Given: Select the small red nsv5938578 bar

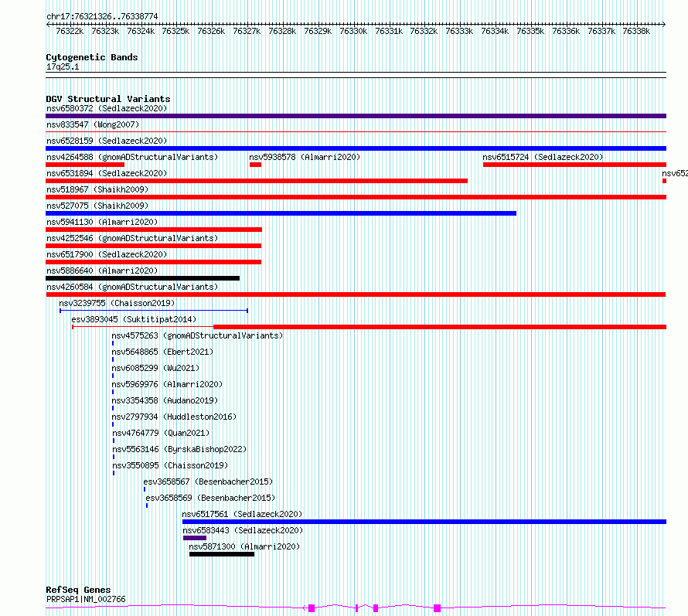Looking at the screenshot, I should (x=255, y=165).
